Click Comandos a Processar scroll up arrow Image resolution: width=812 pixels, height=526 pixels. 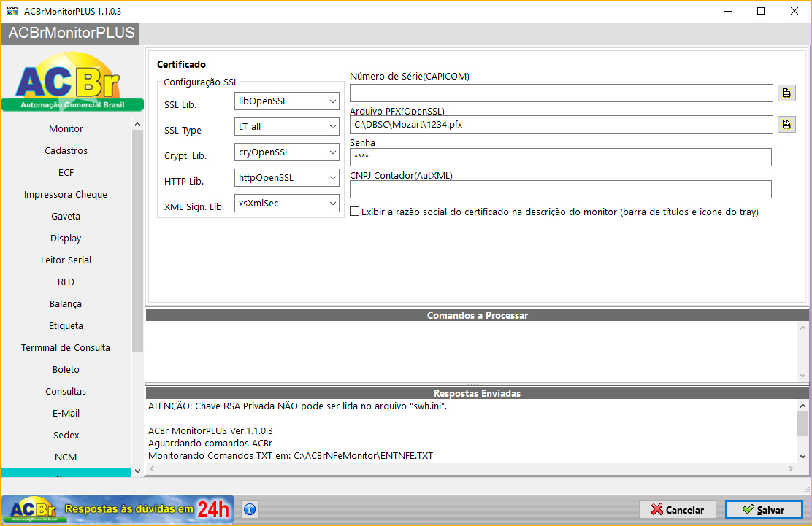(803, 328)
